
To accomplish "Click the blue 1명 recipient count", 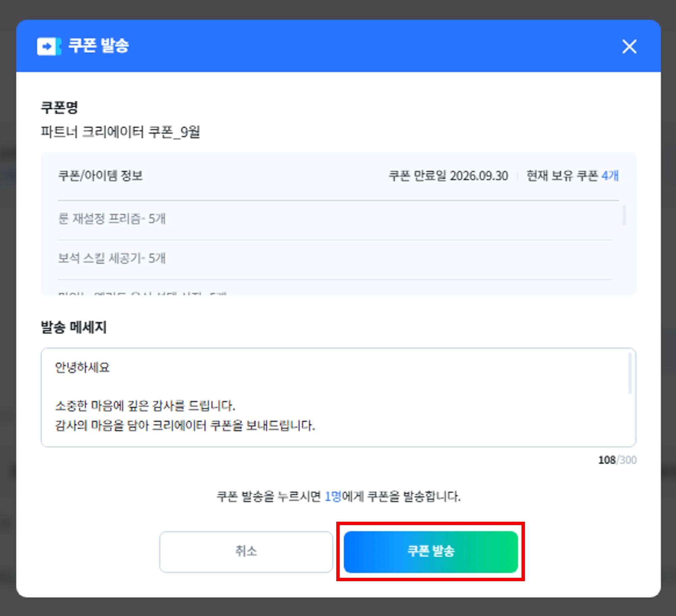I will pyautogui.click(x=333, y=496).
